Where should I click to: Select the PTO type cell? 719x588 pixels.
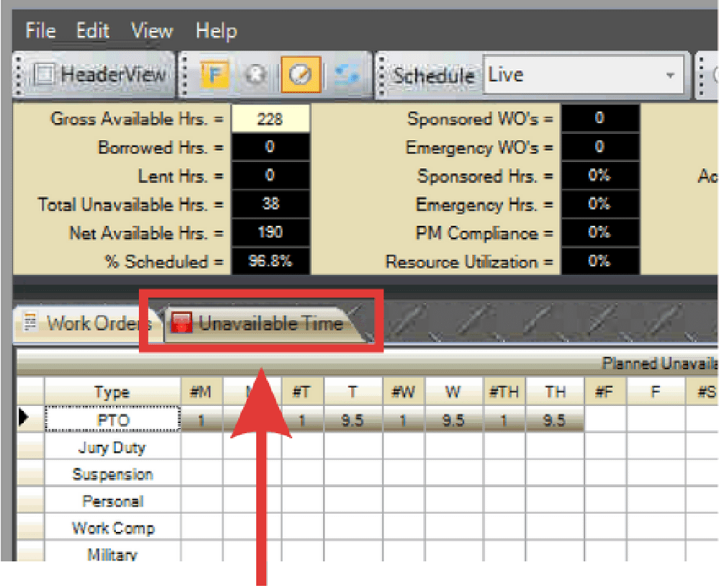pyautogui.click(x=112, y=420)
